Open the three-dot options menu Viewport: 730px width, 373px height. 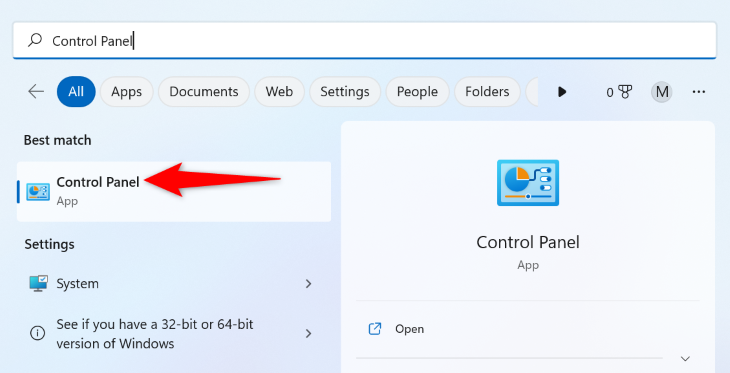pyautogui.click(x=699, y=92)
